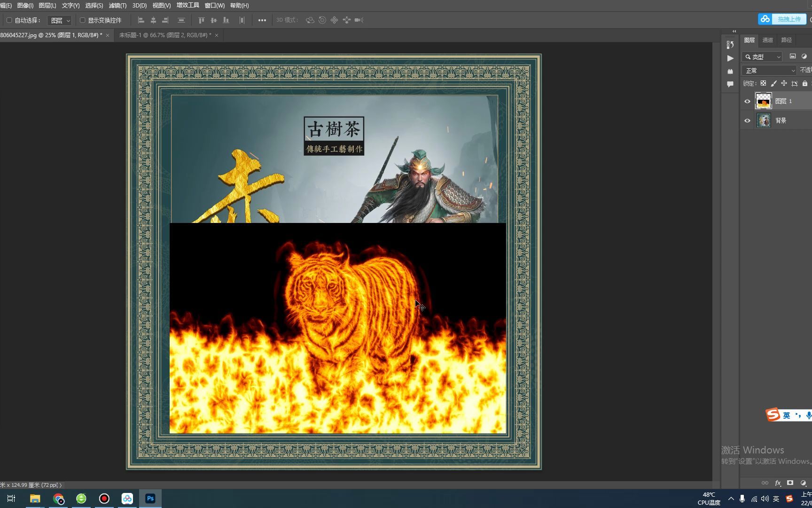Open the three-dots more align options
812x508 pixels.
(x=262, y=20)
